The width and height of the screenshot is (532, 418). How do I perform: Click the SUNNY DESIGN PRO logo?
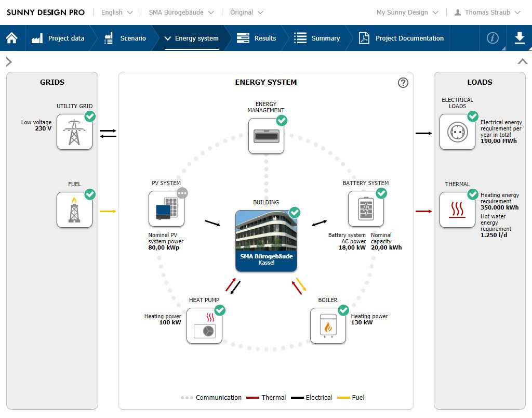(46, 12)
